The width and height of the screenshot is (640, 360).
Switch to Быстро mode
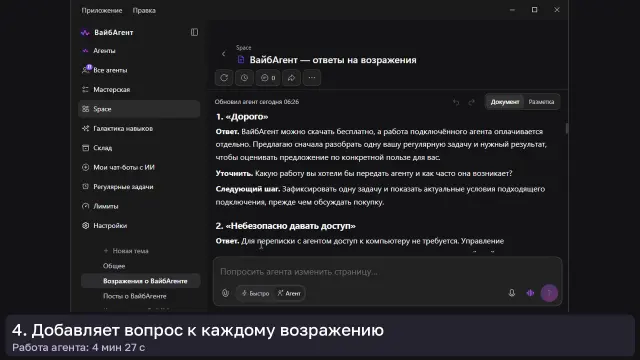pos(256,293)
